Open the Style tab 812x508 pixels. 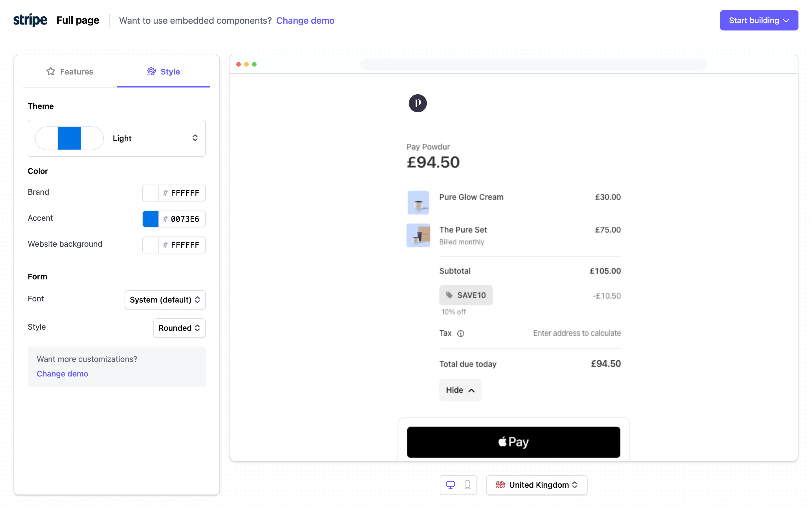click(x=164, y=72)
